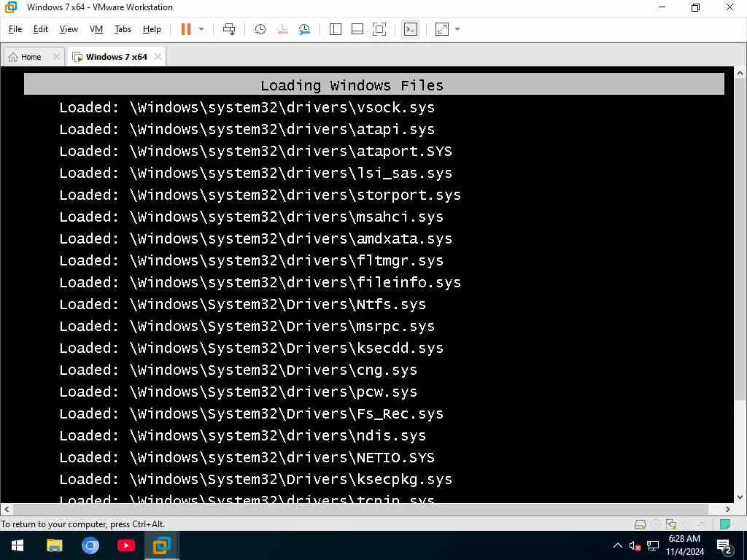Open the notification center with 2 alerts

point(724,546)
